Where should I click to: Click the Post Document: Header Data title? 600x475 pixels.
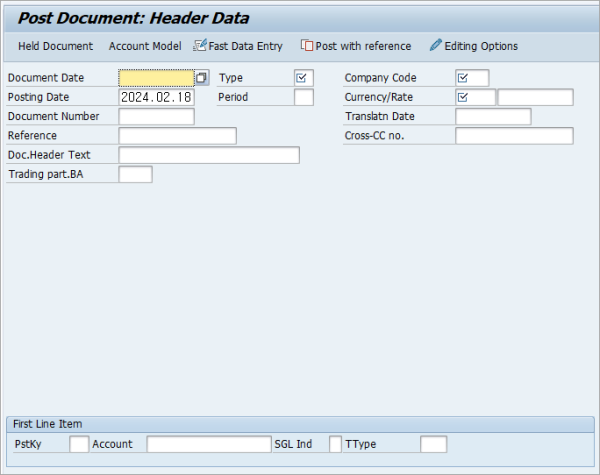pos(134,18)
